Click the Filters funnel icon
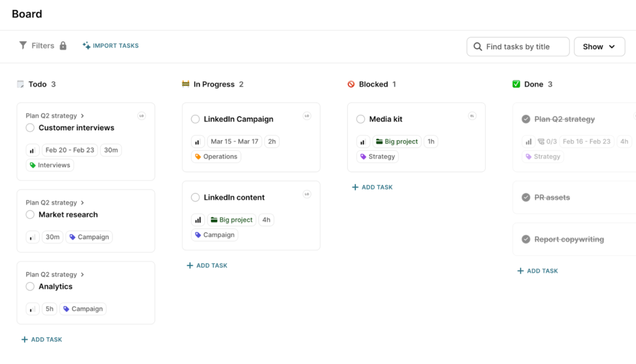 (23, 45)
